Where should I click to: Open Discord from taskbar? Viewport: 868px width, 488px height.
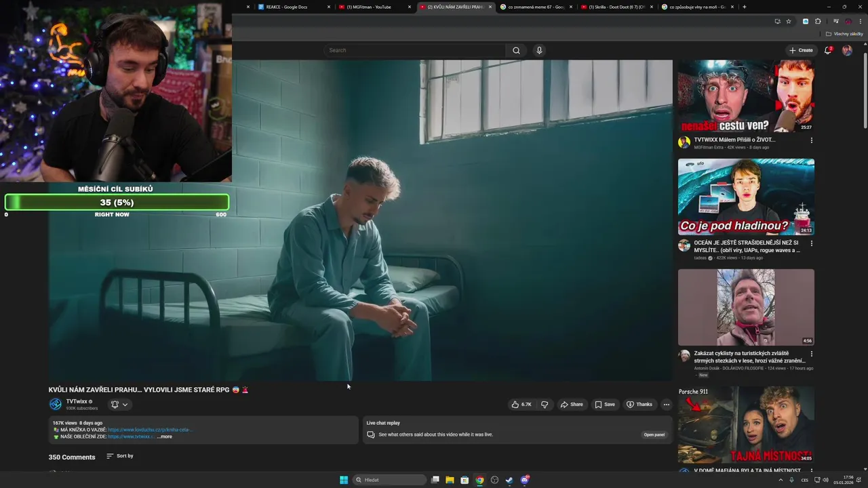524,480
